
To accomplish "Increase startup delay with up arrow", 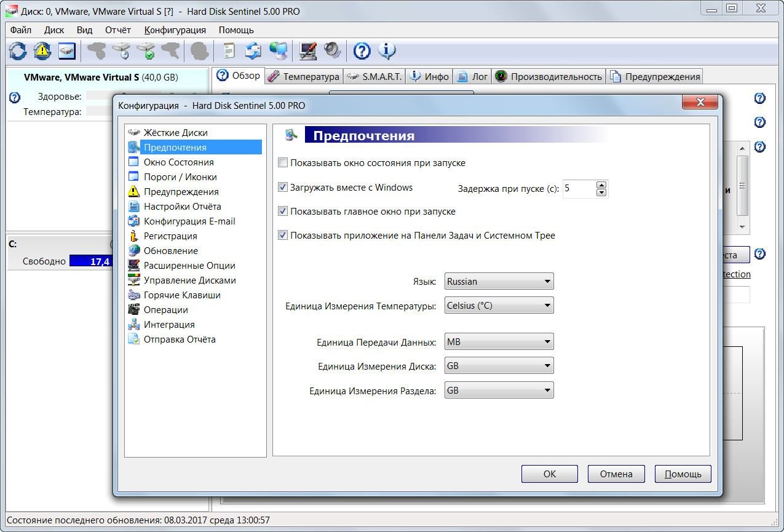I will click(x=601, y=185).
